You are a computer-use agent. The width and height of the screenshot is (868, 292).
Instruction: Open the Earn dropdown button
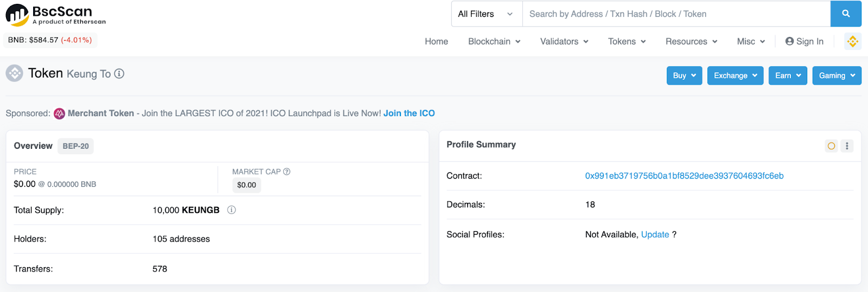788,75
